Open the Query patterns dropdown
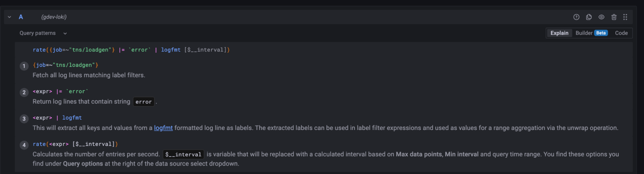 (x=43, y=33)
